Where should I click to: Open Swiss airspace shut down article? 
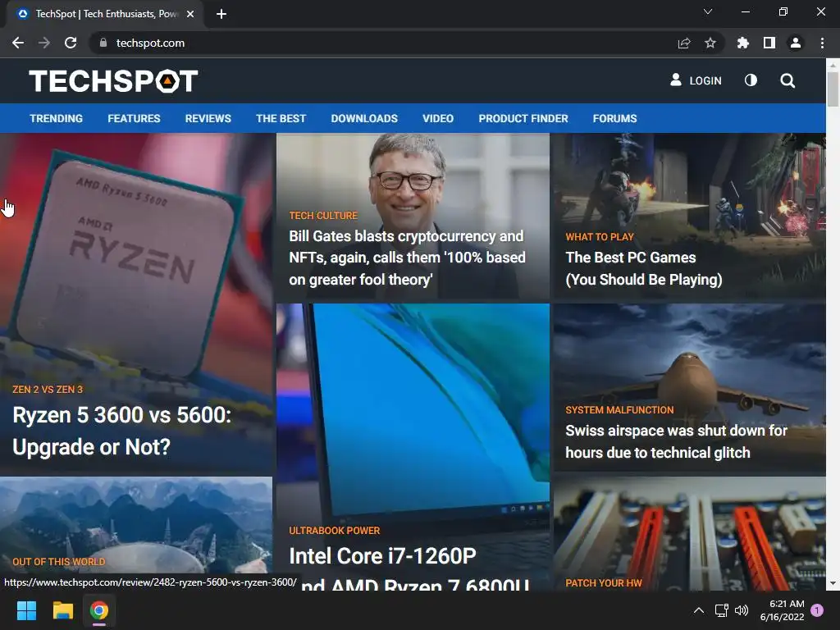(676, 441)
